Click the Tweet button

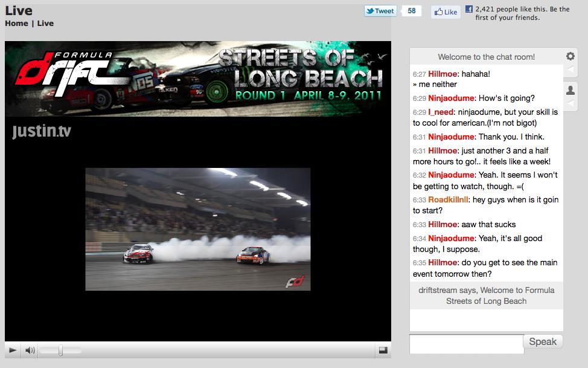[x=380, y=11]
